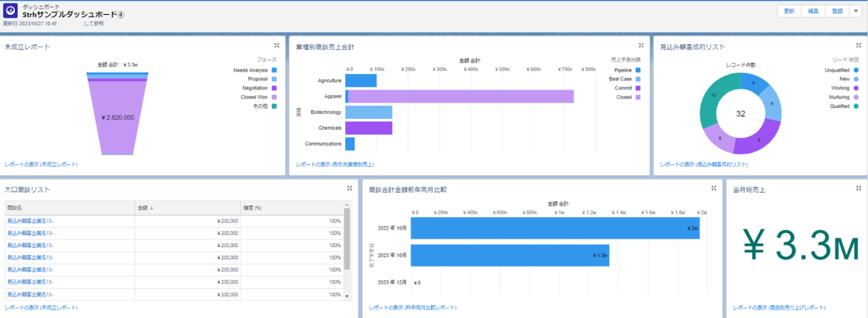868x318 pixels.
Task: Click the 編集 edit button
Action: [813, 11]
